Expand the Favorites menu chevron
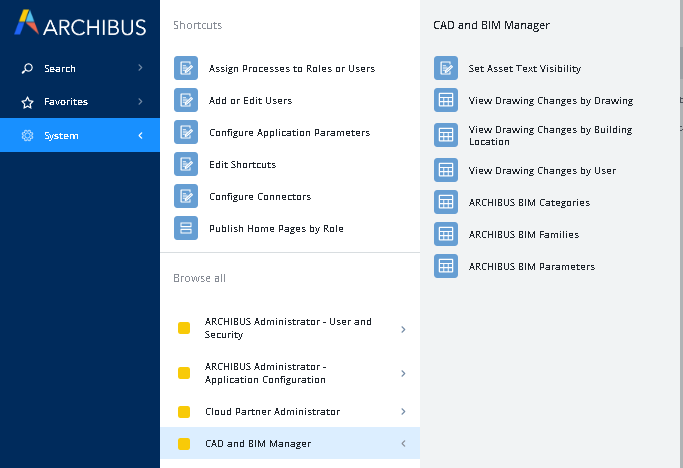The height and width of the screenshot is (468, 683). coord(140,102)
